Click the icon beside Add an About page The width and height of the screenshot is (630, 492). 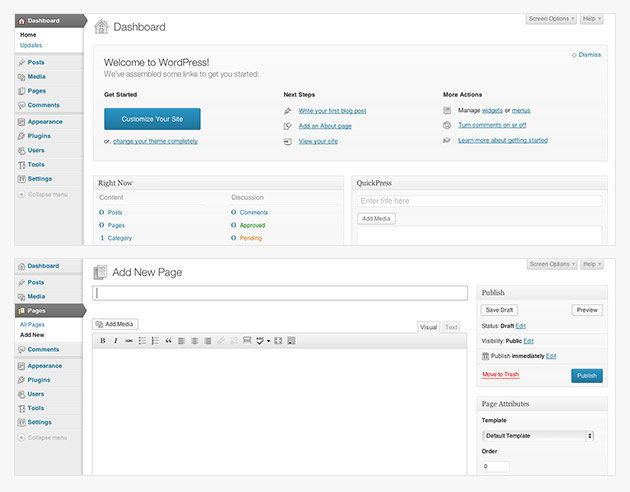click(288, 126)
